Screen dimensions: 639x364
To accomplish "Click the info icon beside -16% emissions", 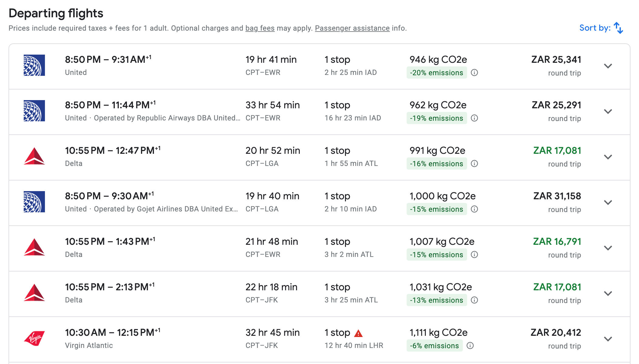I will click(474, 164).
